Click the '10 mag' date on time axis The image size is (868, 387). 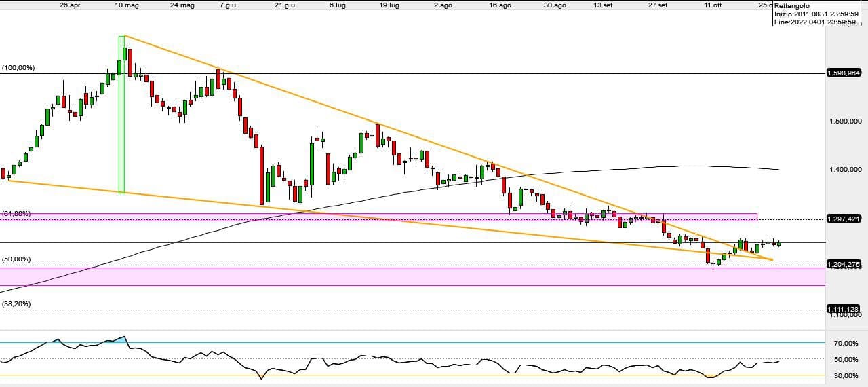127,5
